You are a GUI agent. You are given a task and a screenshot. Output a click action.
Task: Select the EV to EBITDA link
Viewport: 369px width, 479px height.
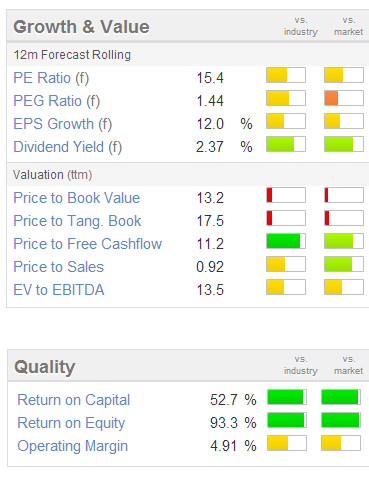(59, 290)
